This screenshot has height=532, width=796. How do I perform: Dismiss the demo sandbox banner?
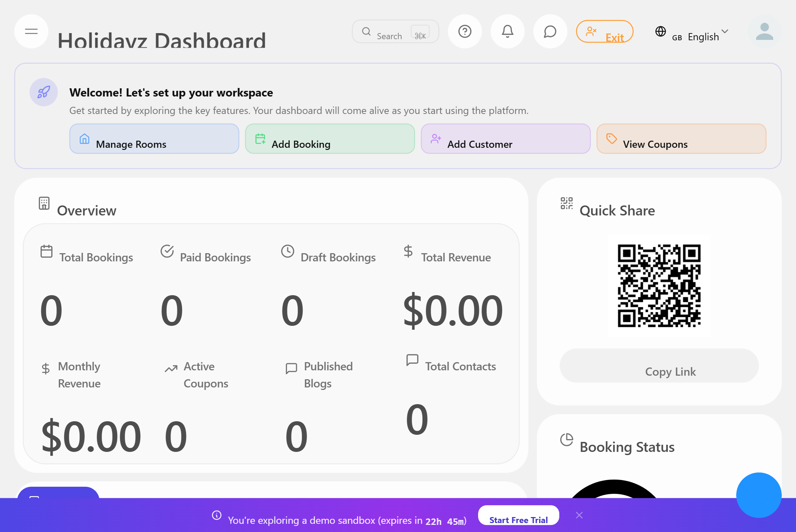click(579, 515)
